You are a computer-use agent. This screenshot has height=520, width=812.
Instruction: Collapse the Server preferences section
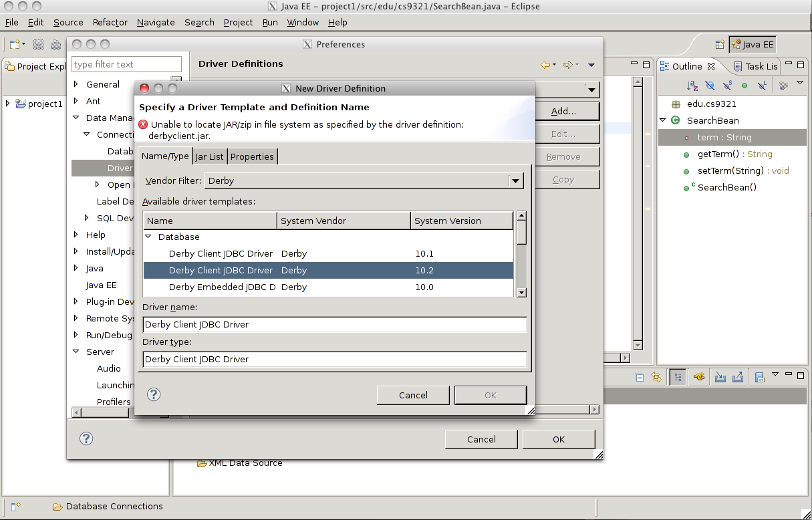point(76,352)
